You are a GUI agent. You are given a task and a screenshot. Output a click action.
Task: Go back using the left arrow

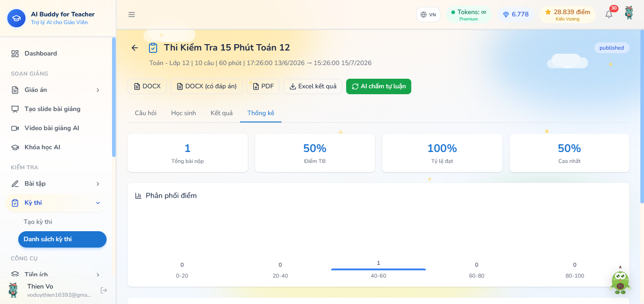[x=135, y=48]
